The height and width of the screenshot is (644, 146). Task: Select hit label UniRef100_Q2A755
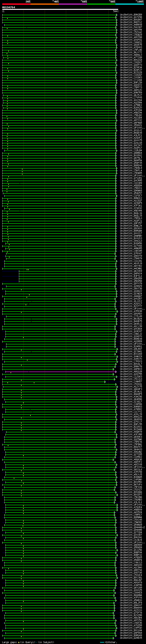[131, 374]
